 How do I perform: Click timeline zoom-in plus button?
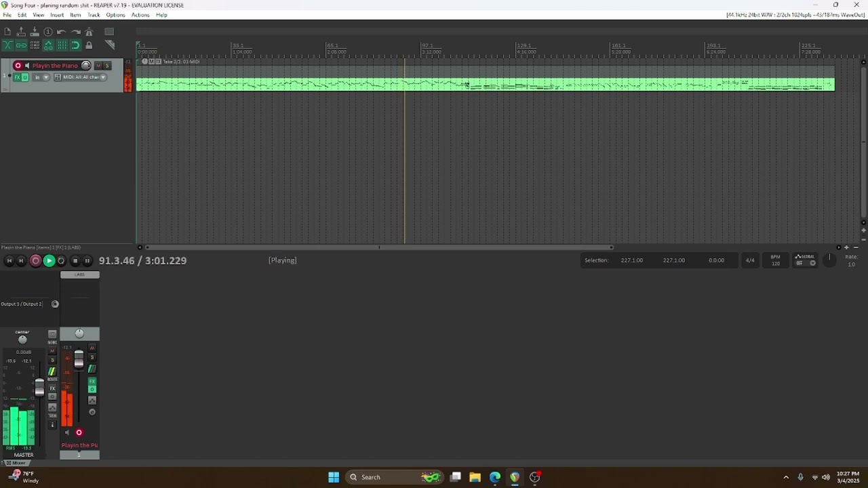[846, 247]
